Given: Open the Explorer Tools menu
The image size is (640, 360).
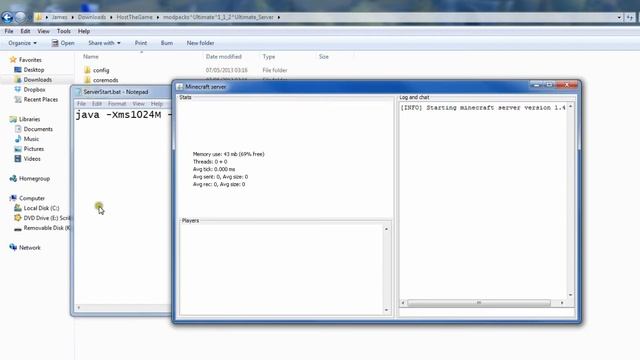Looking at the screenshot, I should pos(63,31).
